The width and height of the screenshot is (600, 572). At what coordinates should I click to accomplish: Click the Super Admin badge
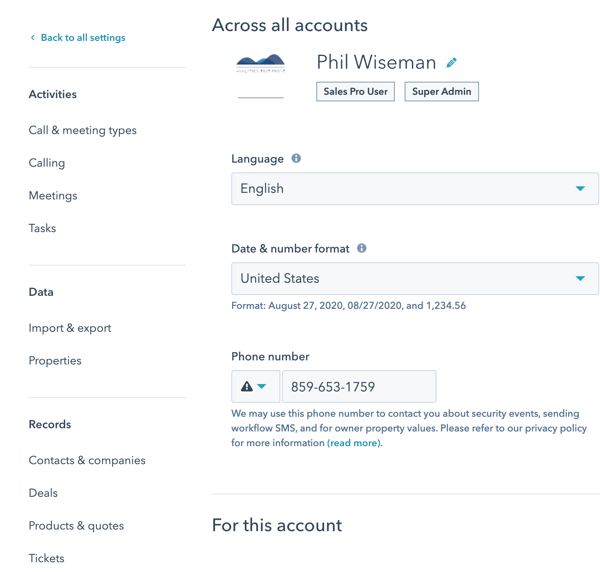tap(442, 91)
